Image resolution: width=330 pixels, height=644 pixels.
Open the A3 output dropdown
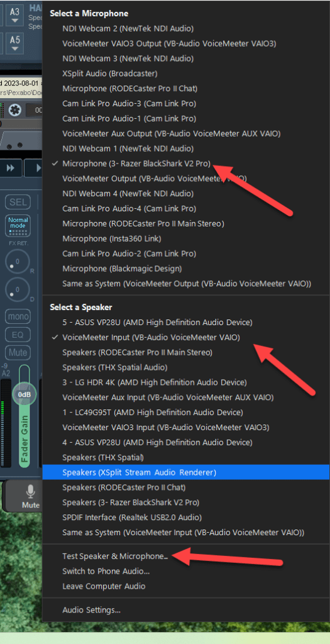point(15,15)
